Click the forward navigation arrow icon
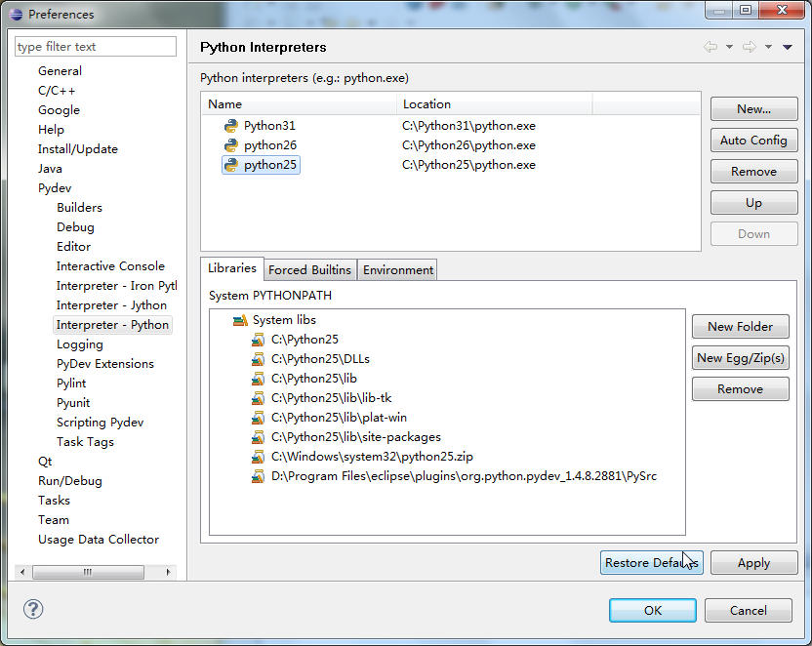 [749, 47]
